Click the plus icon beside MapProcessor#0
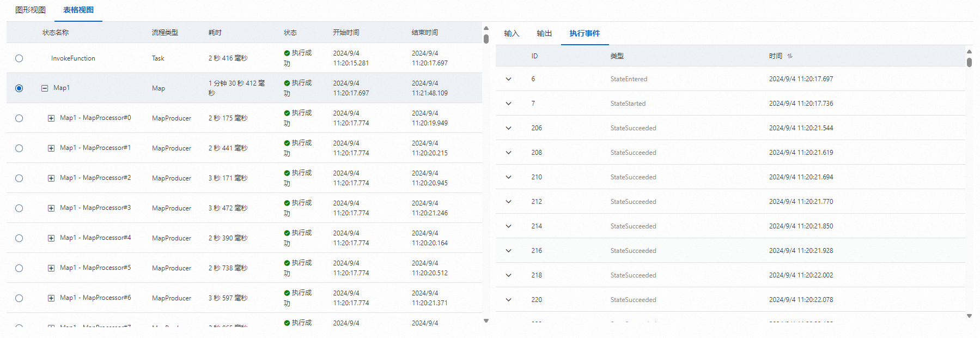The image size is (980, 338). [x=51, y=118]
